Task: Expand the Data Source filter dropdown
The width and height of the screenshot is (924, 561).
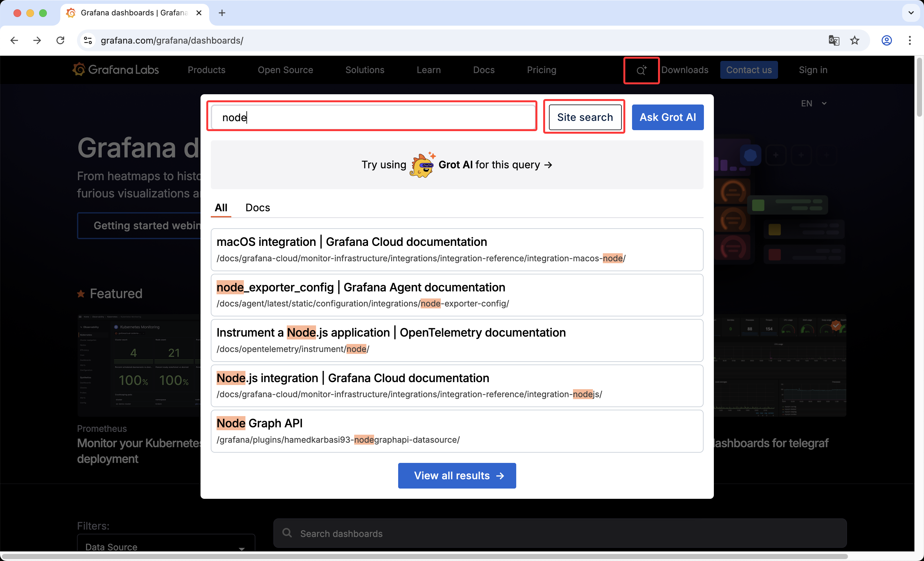Action: 166,546
